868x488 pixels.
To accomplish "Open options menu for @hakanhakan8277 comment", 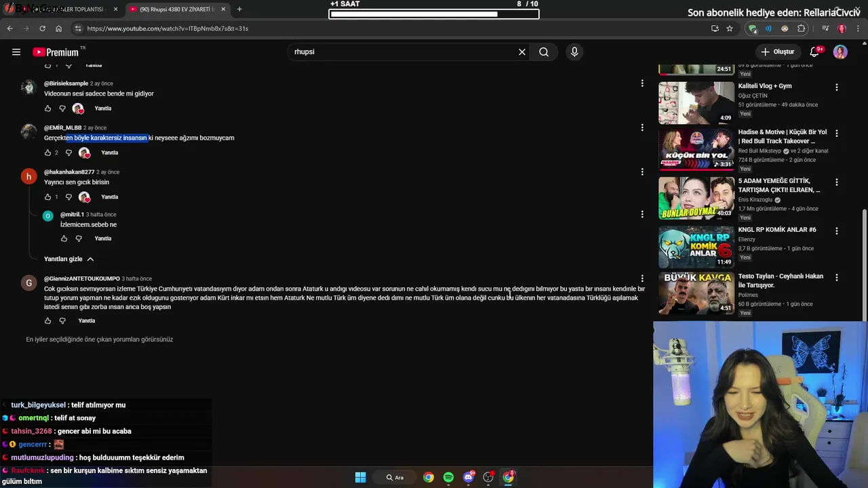I will click(x=642, y=171).
